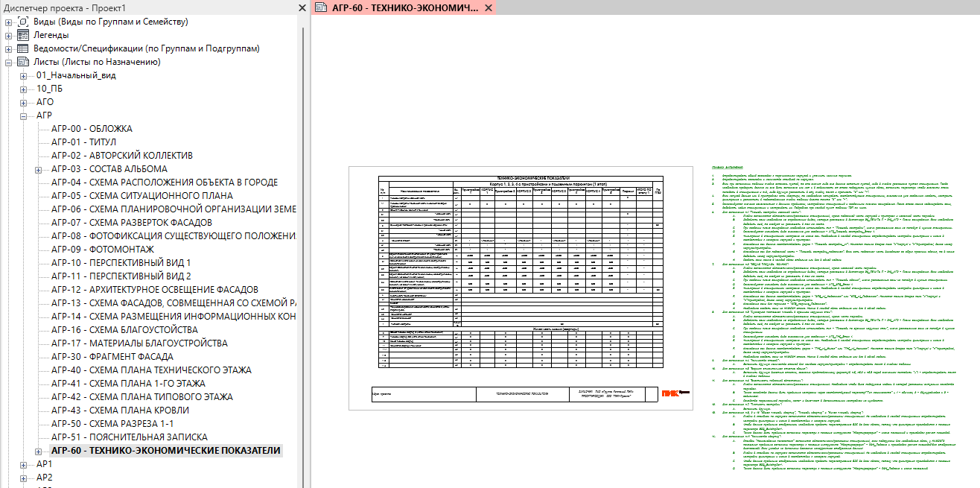Expand the Виды (Виды по Группам и Семейству) node
Image resolution: width=980 pixels, height=488 pixels.
[x=9, y=22]
